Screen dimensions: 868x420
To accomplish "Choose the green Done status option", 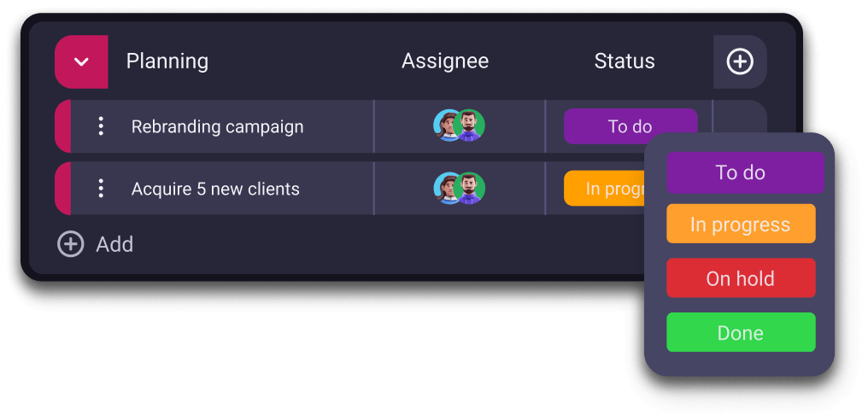I will click(740, 333).
